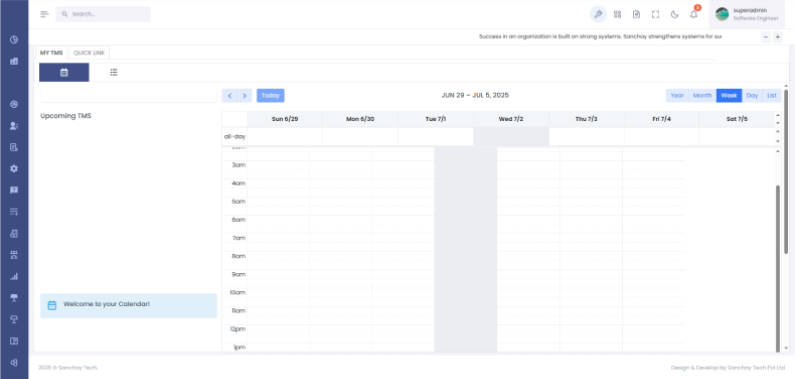Switch to dark mode with the moon icon
Viewport: 795px width, 379px height.
pyautogui.click(x=674, y=14)
